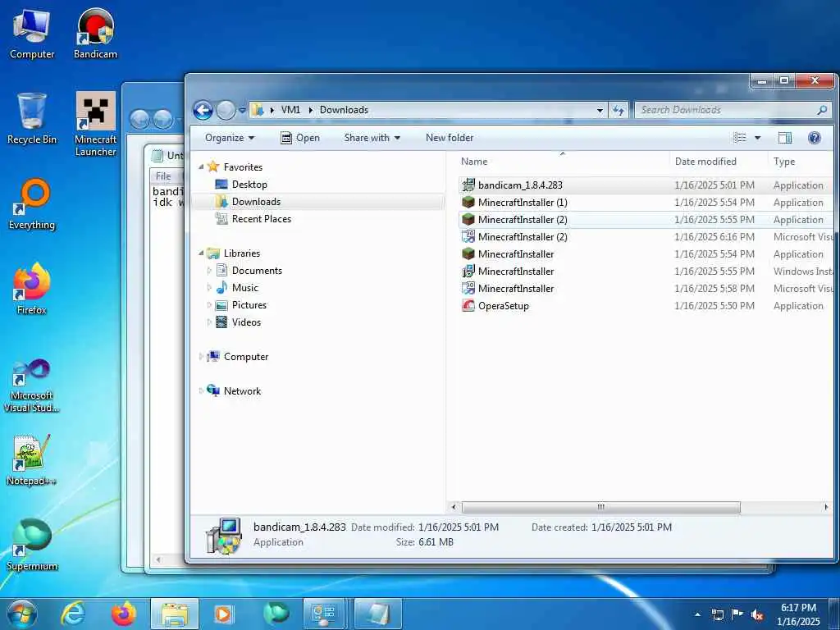The height and width of the screenshot is (630, 840).
Task: Launch Firefox from the taskbar
Action: [x=123, y=614]
